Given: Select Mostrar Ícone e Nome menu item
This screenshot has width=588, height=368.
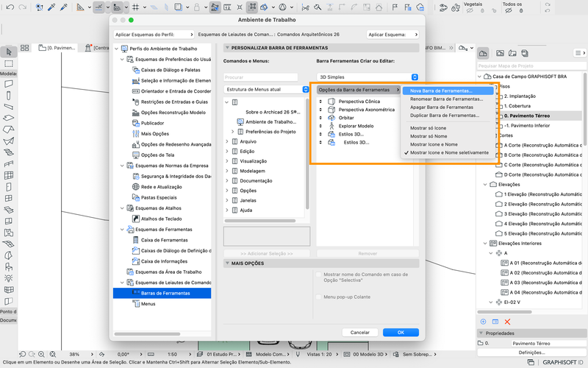Looking at the screenshot, I should pyautogui.click(x=434, y=144).
